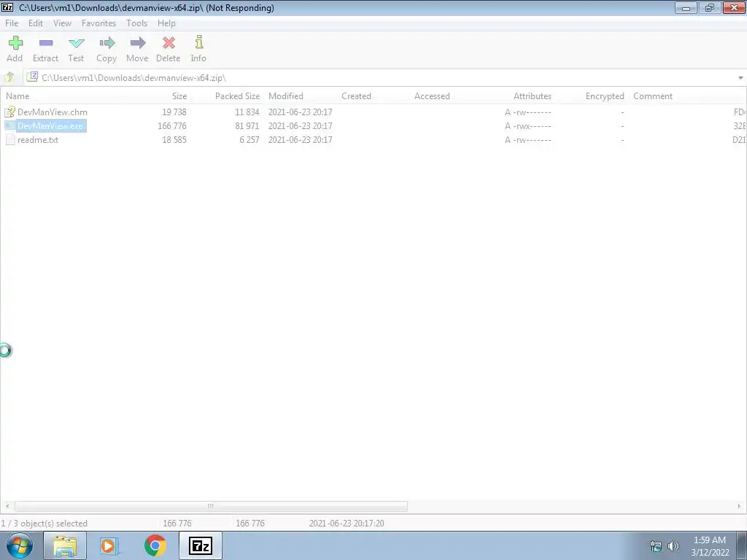Click the scrollbar right arrow
The height and width of the screenshot is (560, 747).
click(x=740, y=506)
